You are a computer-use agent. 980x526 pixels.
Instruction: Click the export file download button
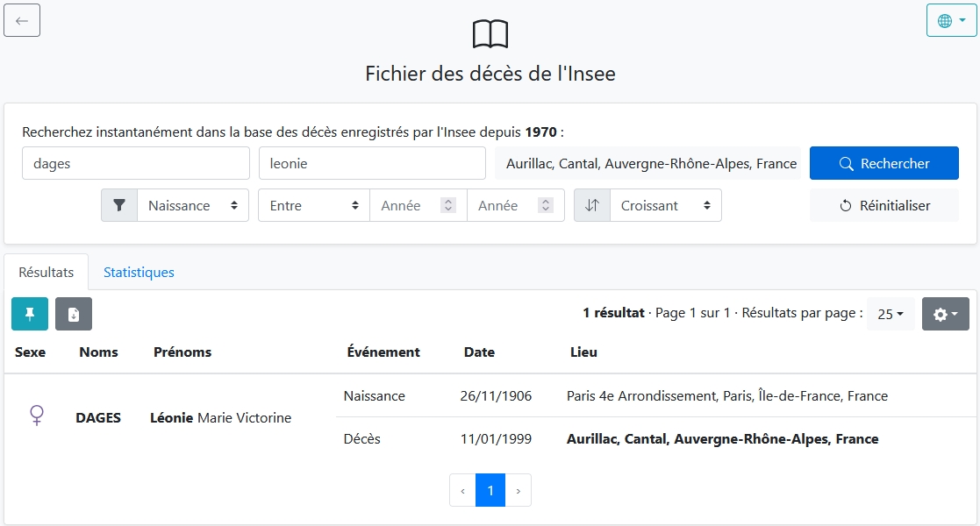pyautogui.click(x=74, y=314)
